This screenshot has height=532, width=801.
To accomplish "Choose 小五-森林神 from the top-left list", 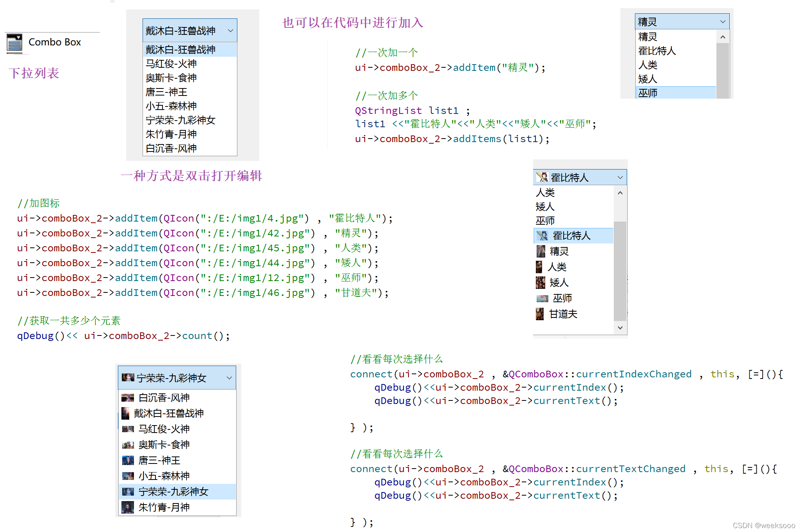I will pyautogui.click(x=171, y=106).
